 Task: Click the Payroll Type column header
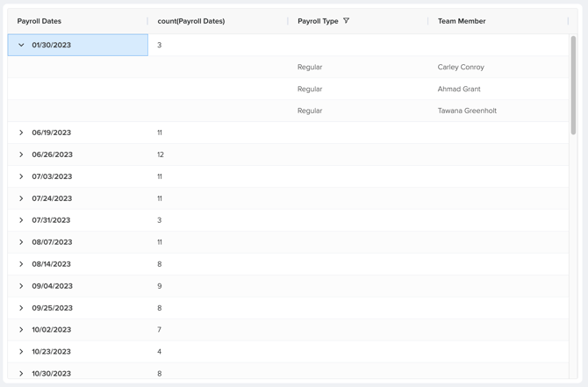pyautogui.click(x=318, y=21)
